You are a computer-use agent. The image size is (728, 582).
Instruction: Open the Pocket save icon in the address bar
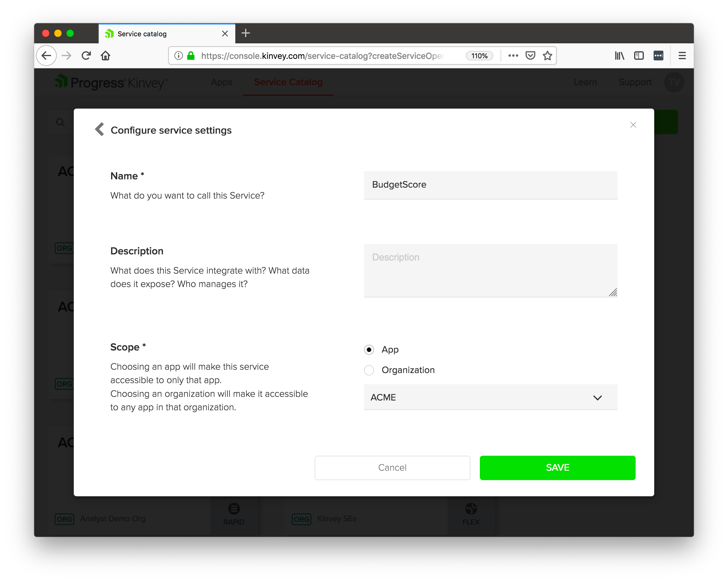[530, 56]
